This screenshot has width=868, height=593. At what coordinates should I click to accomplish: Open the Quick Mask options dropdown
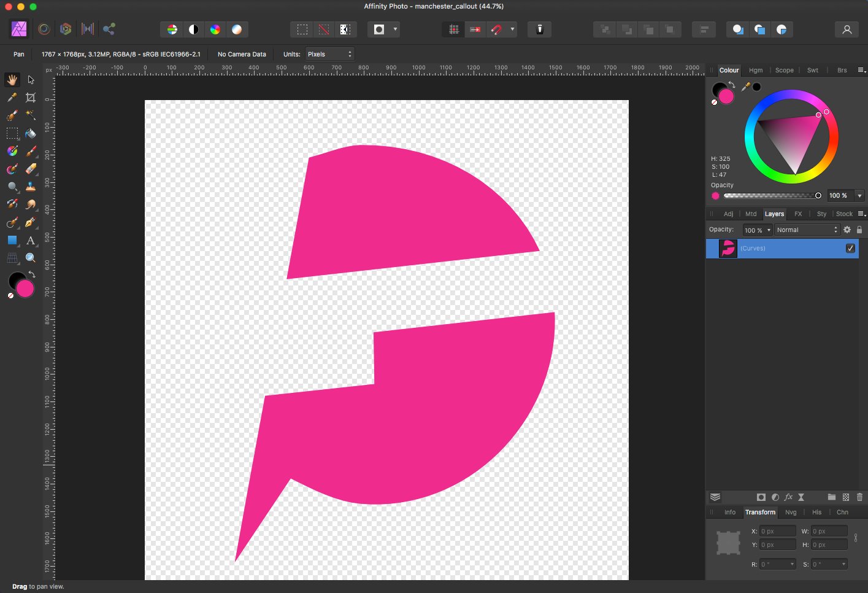pos(395,29)
